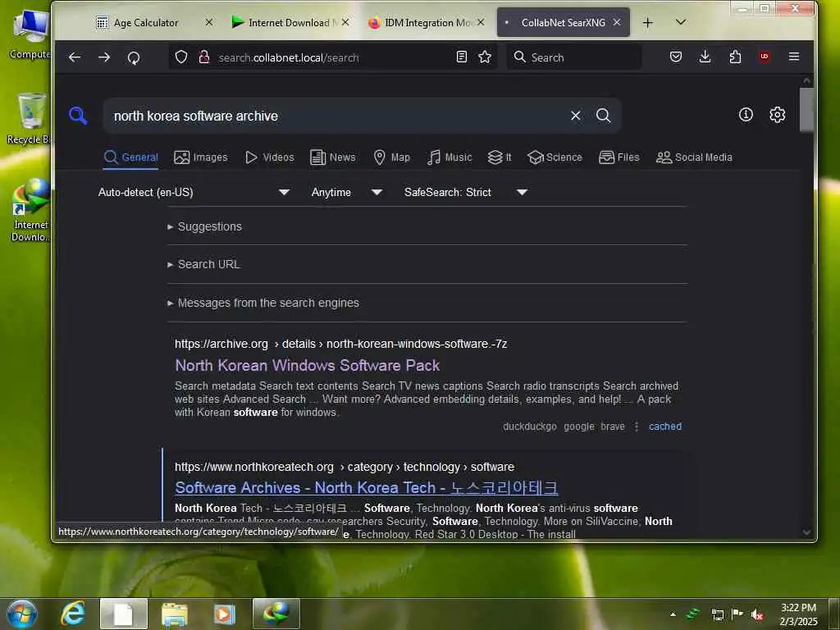The width and height of the screenshot is (840, 630).
Task: Submit search with the magnifier button
Action: (603, 116)
